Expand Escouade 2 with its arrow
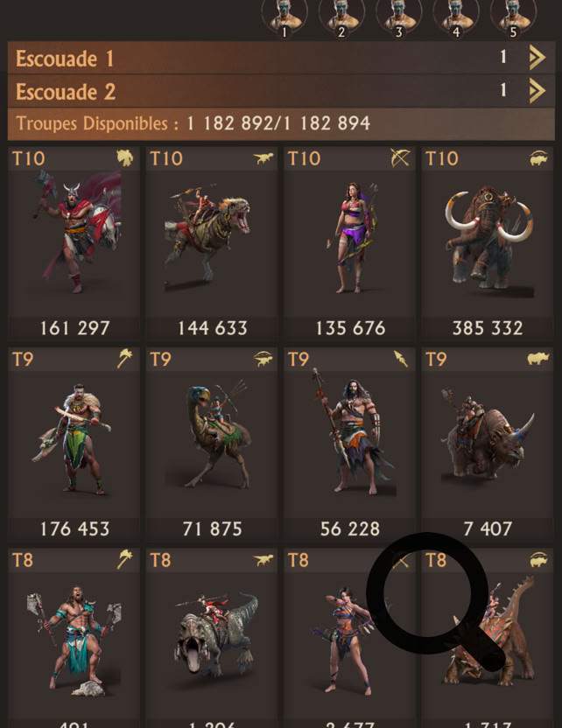562x728 pixels. click(x=537, y=90)
